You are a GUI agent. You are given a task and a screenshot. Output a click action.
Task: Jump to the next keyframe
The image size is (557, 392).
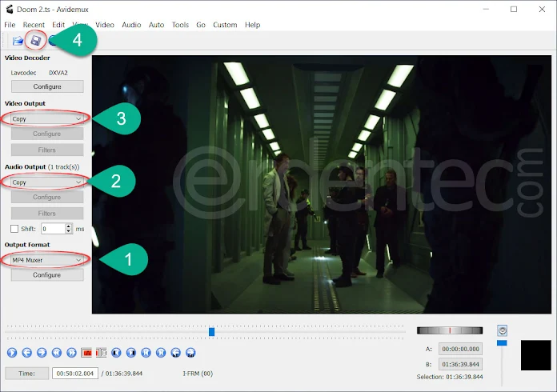pyautogui.click(x=71, y=353)
